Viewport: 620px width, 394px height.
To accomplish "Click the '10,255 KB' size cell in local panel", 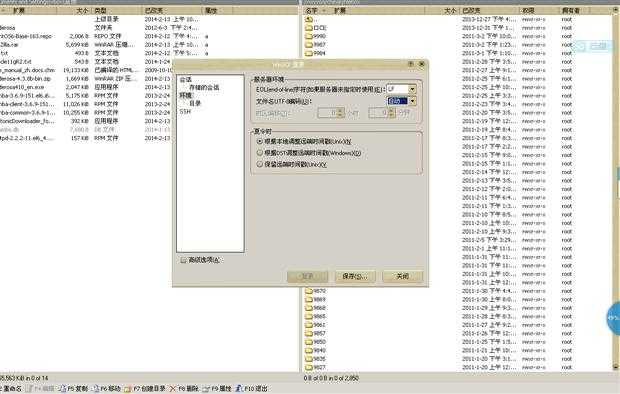I will (x=76, y=113).
